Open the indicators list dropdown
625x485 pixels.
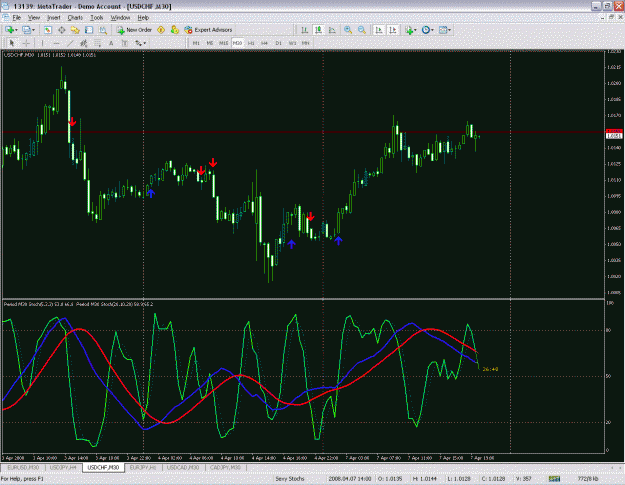411,30
